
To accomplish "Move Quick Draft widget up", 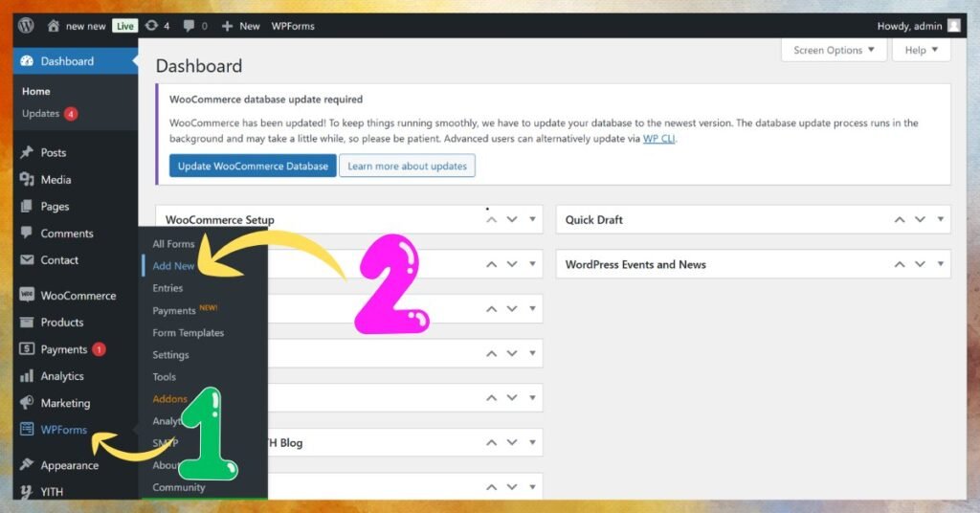I will click(900, 219).
